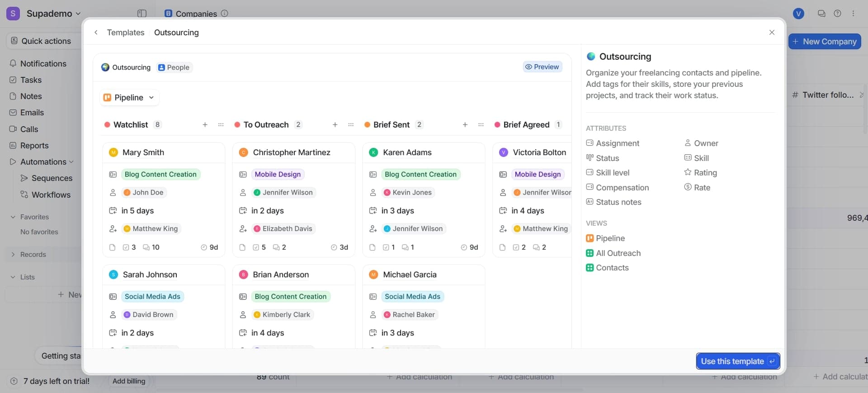Click task count checkbox icon on Christopher Martinez card
868x393 pixels.
coord(256,247)
